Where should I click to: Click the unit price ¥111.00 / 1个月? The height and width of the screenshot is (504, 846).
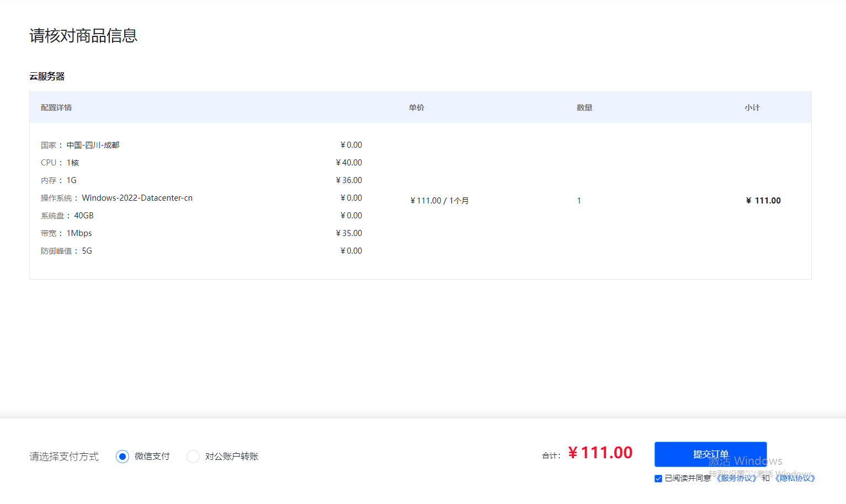click(x=439, y=201)
